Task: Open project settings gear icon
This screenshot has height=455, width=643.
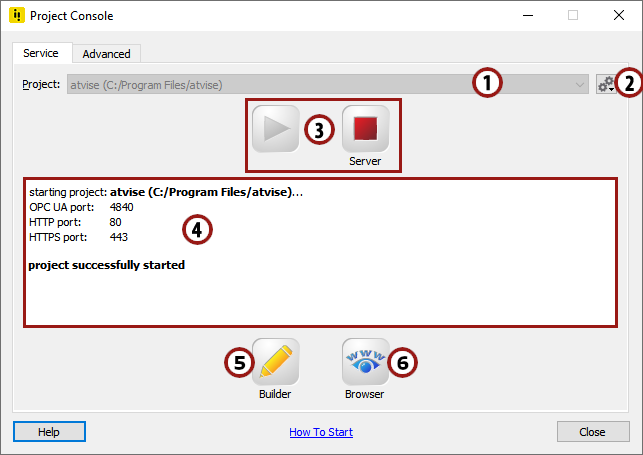Action: point(606,84)
